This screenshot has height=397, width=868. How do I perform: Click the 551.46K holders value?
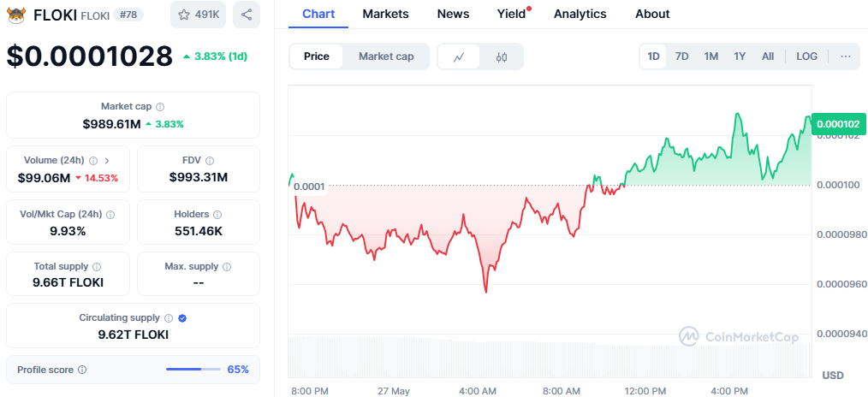click(x=199, y=231)
